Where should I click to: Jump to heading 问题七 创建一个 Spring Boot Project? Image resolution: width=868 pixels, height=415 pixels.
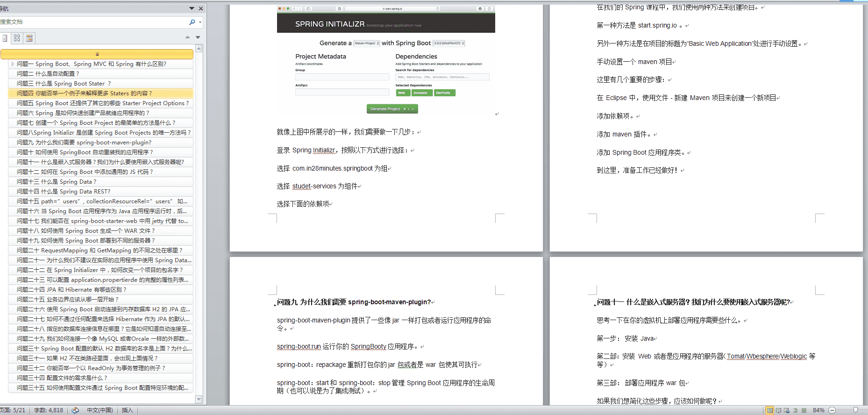coord(101,123)
